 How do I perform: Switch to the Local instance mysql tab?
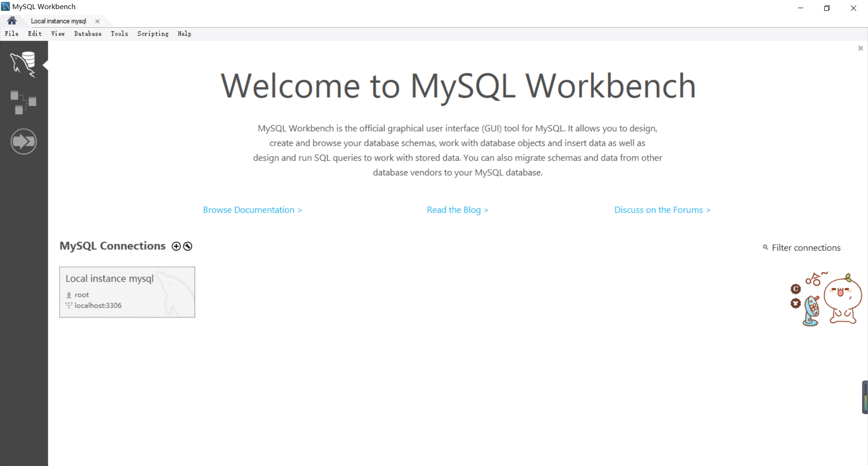(x=58, y=21)
